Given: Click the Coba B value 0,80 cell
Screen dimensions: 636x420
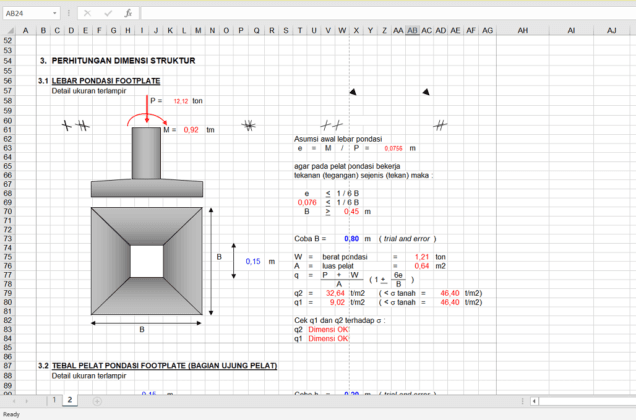Looking at the screenshot, I should point(351,239).
